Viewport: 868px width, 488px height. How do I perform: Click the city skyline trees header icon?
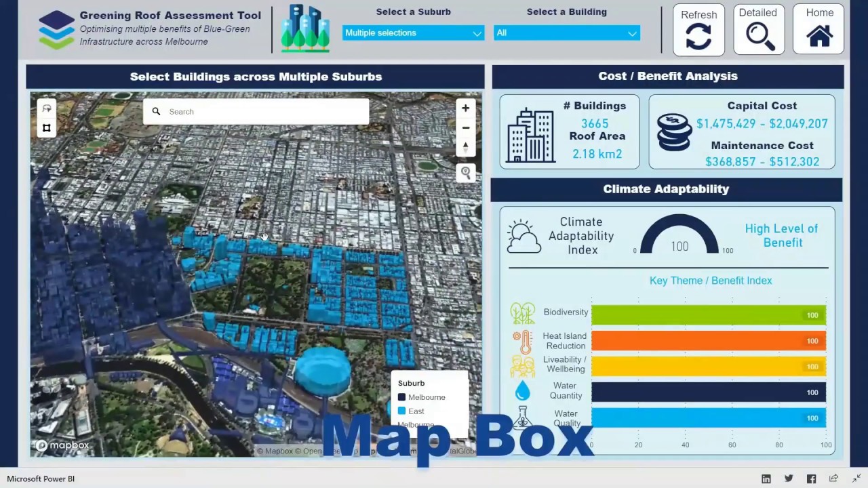click(x=305, y=28)
